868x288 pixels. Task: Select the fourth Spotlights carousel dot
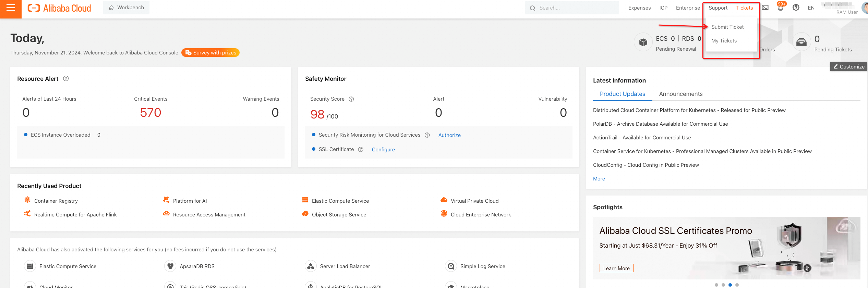(x=737, y=285)
